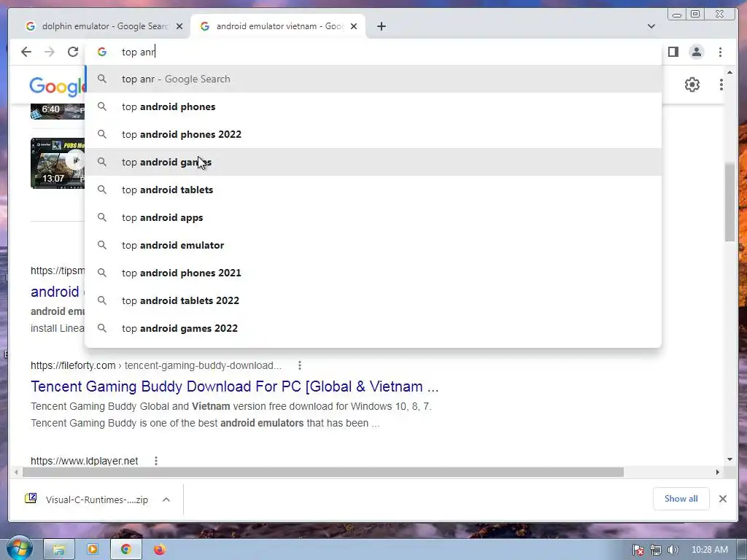
Task: Click the horizontal scroll-right arrow
Action: tap(718, 472)
